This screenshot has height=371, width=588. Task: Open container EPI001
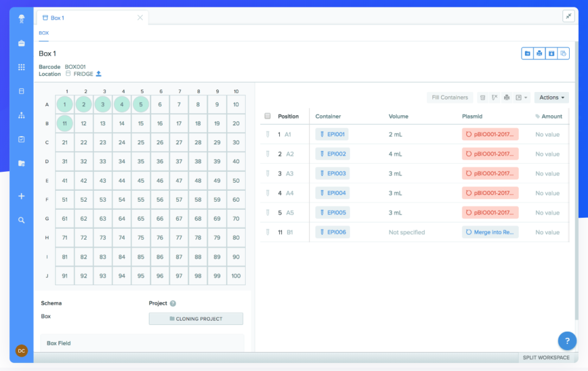click(332, 134)
